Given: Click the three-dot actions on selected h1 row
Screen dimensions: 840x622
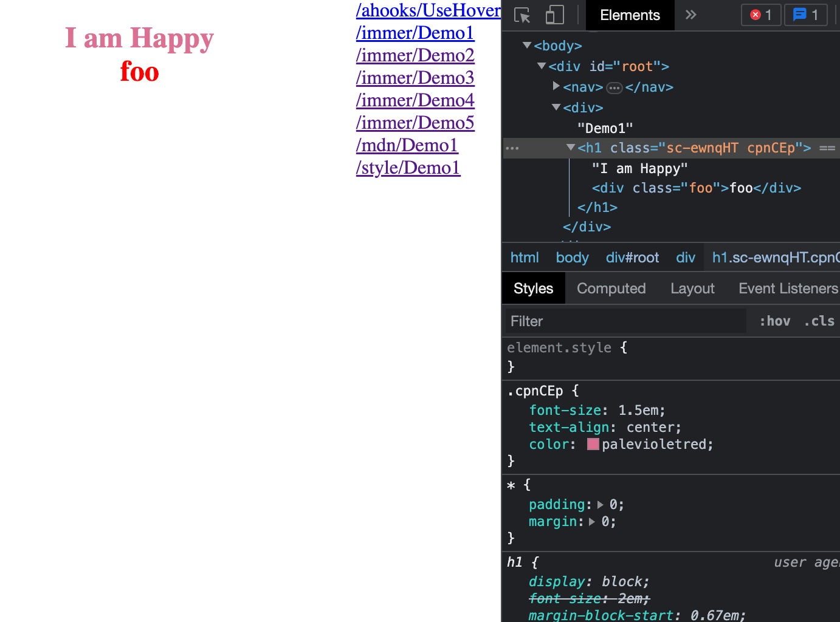Looking at the screenshot, I should tap(512, 148).
